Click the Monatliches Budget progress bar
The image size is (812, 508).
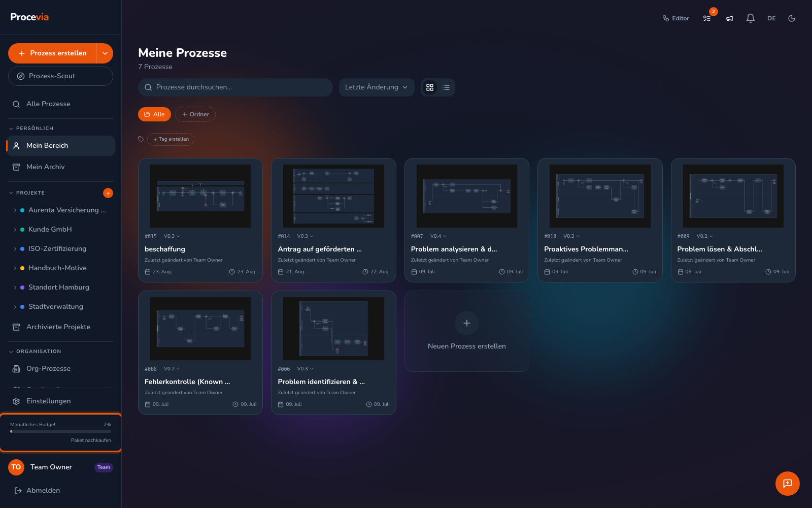60,431
